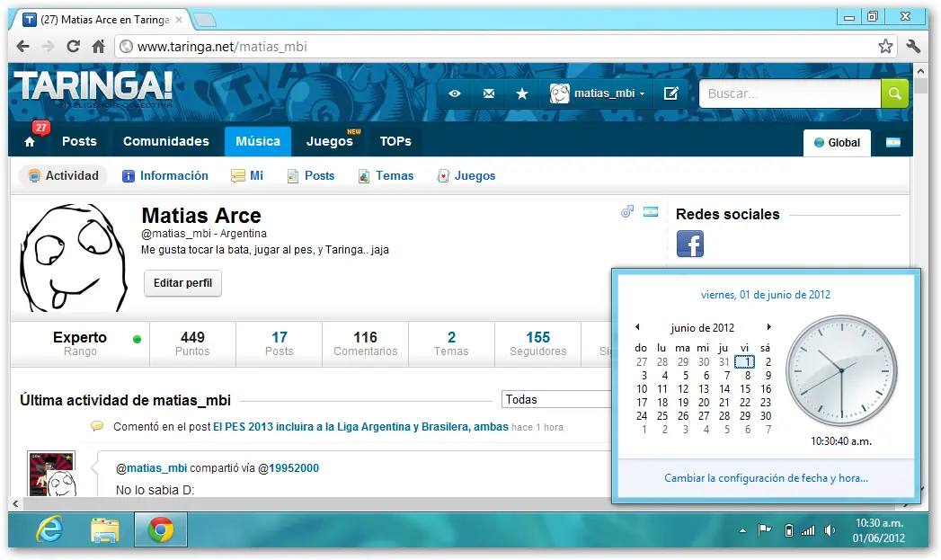The image size is (941, 560).
Task: Open the Todas activity filter dropdown
Action: pyautogui.click(x=556, y=399)
